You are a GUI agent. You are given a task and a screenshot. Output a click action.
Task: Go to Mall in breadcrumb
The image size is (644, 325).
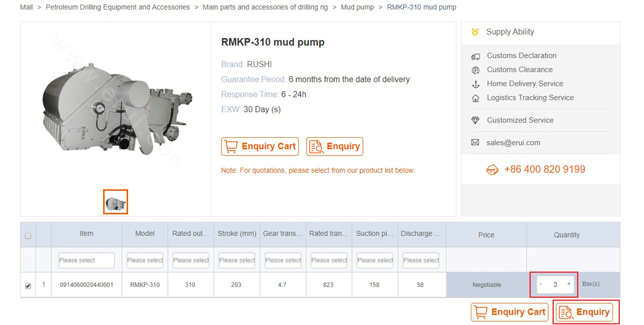click(26, 7)
